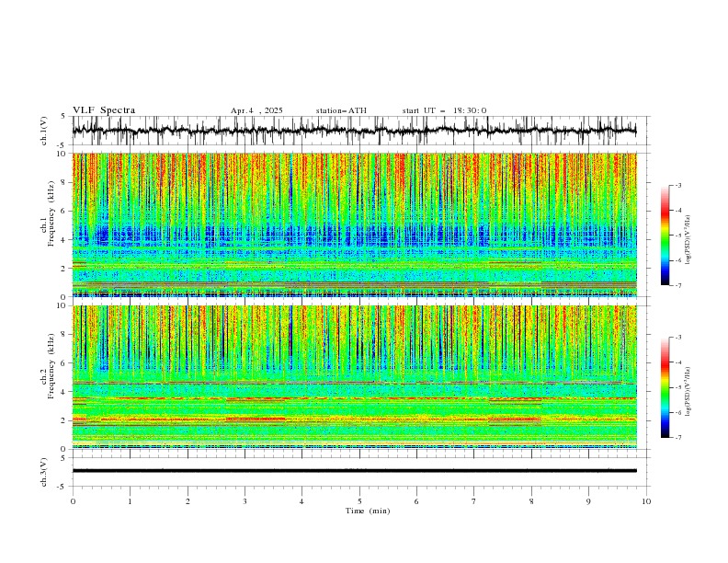Click the "-3" tick on ch.2 colorbar
728x563 pixels.
pos(678,338)
